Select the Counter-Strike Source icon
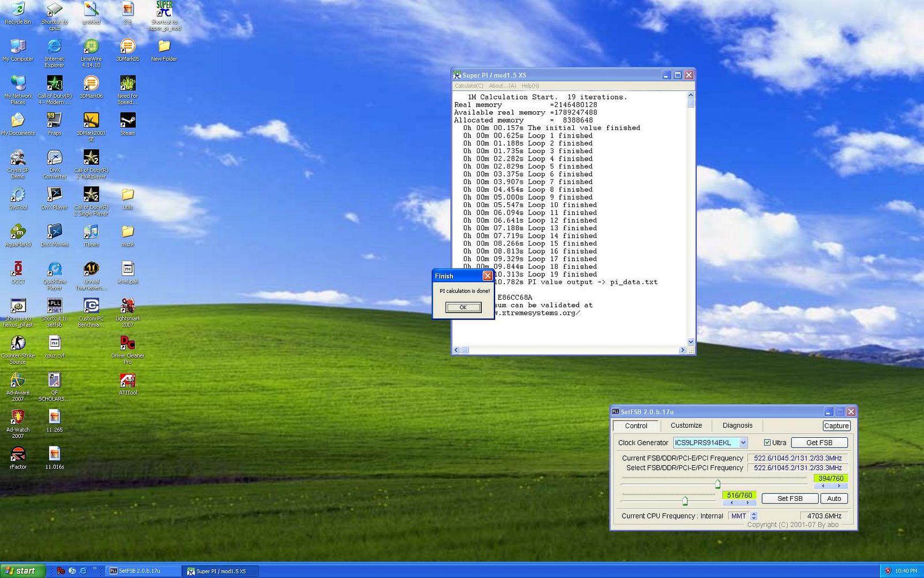The image size is (924, 578). [x=18, y=349]
